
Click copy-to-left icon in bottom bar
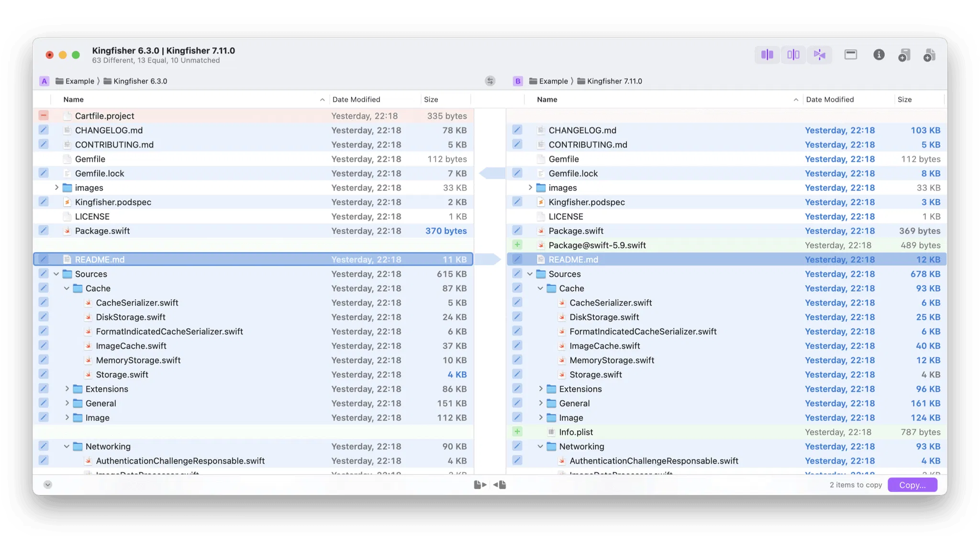pos(500,485)
